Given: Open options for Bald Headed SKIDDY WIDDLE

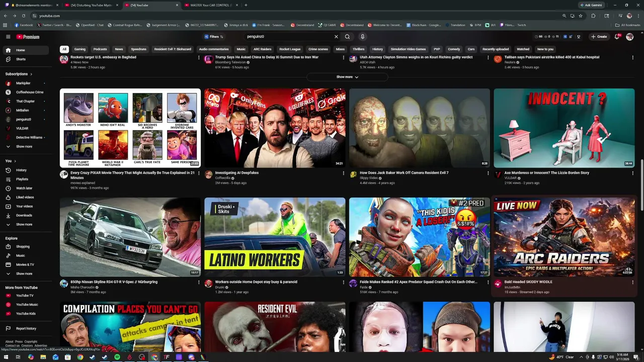Looking at the screenshot, I should (633, 283).
